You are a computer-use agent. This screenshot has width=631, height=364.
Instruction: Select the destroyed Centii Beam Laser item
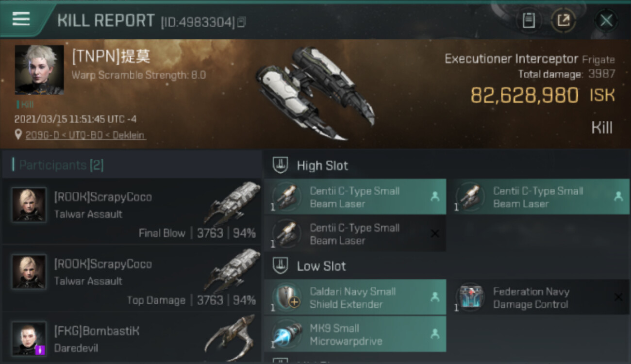pyautogui.click(x=355, y=233)
